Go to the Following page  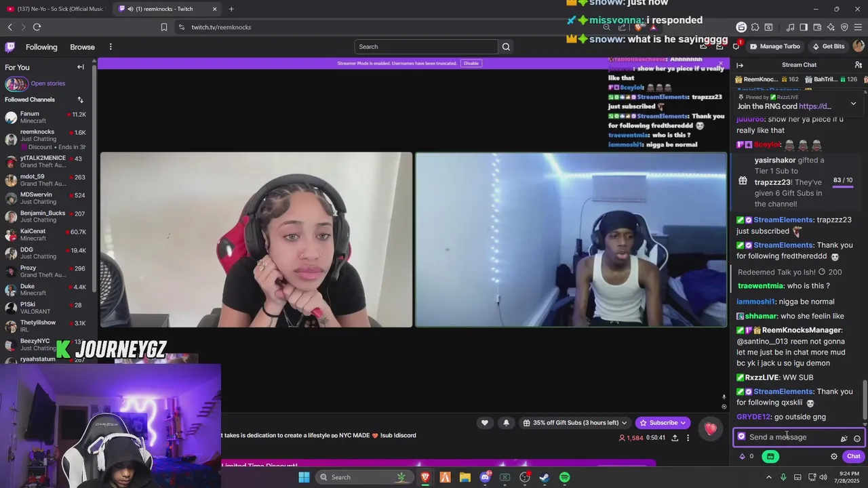click(x=41, y=47)
